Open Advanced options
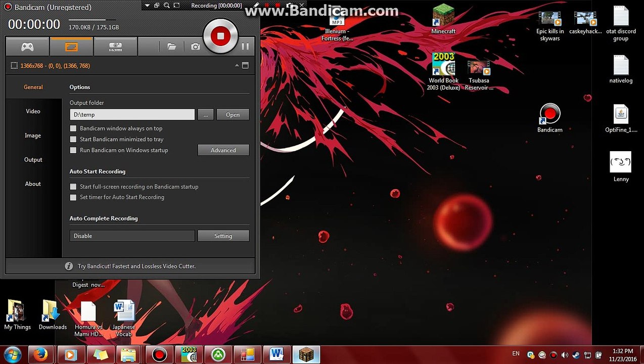The width and height of the screenshot is (644, 364). point(223,150)
